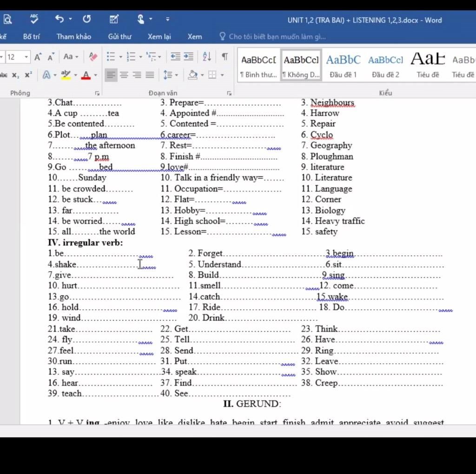Open text effects icon
This screenshot has height=474, width=476.
pyautogui.click(x=46, y=75)
